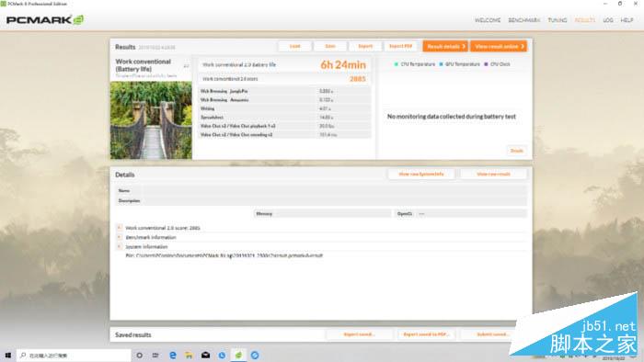Expand the Benchmark information row
This screenshot has height=362, width=644.
click(x=119, y=237)
